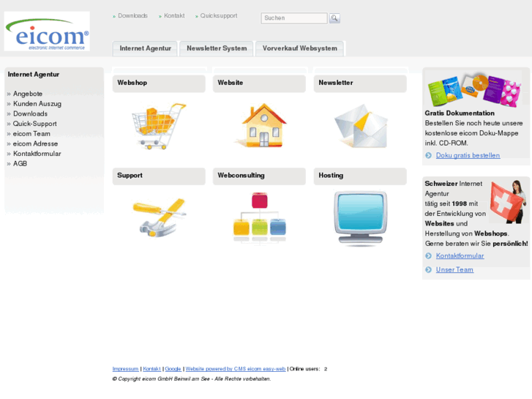Click the search magnifier button
Image resolution: width=532 pixels, height=399 pixels.
click(x=334, y=18)
